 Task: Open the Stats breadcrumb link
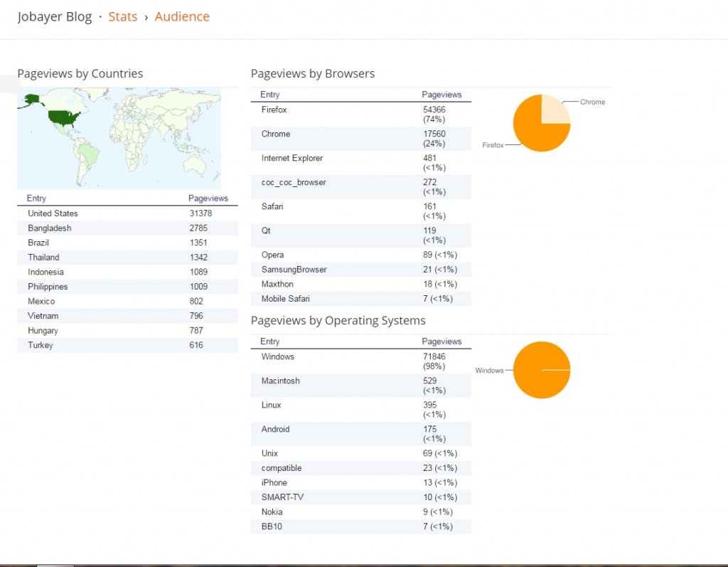pos(122,16)
